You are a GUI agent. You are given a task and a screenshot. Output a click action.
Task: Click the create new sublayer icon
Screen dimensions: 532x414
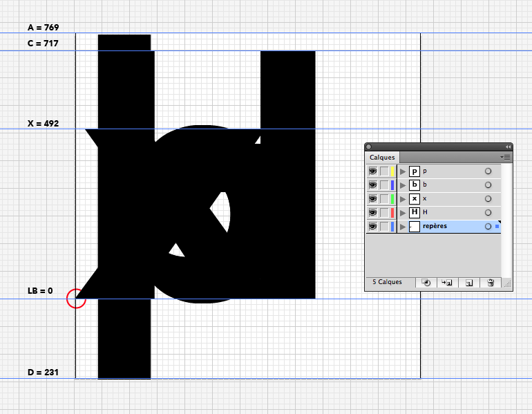447,283
